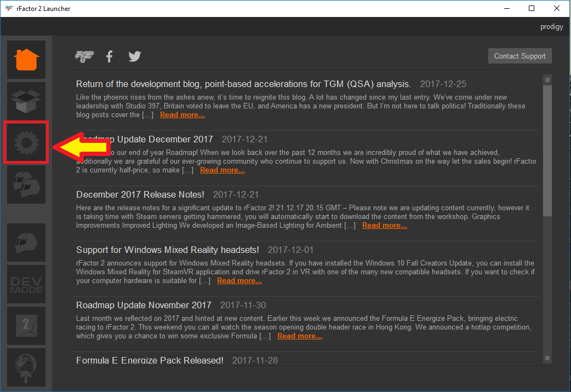Open the icon with number 2
The image size is (571, 392).
click(x=26, y=326)
